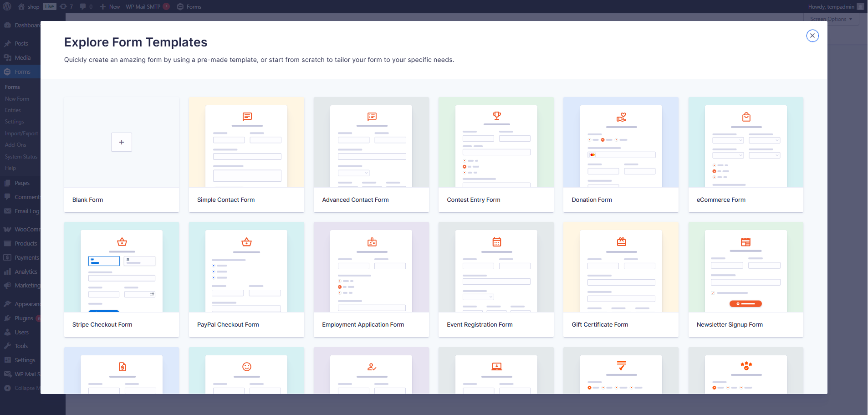Expand Screen Options dropdown

pos(831,19)
